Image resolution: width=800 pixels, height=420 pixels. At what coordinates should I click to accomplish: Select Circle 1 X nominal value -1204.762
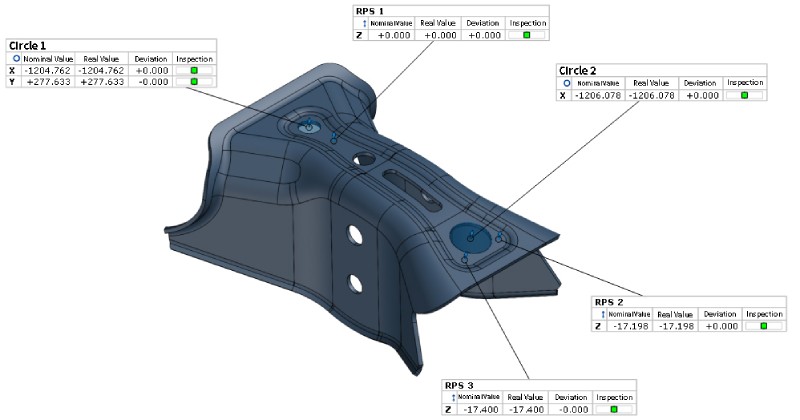47,70
